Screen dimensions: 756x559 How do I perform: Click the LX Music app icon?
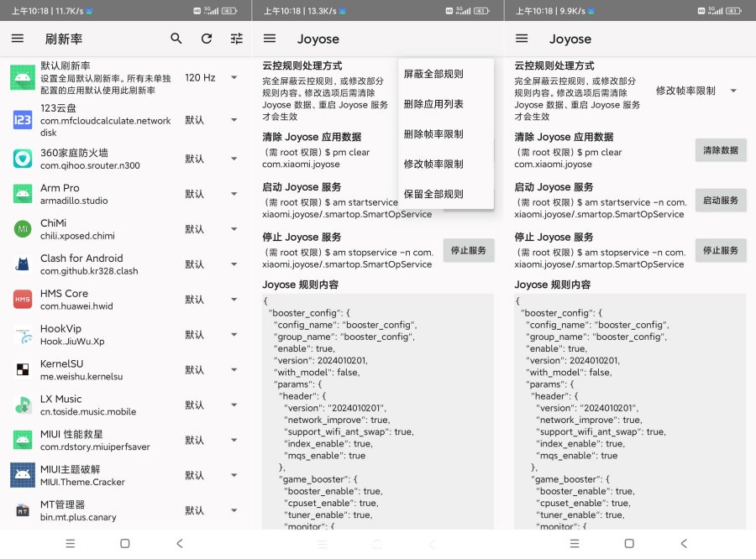(x=23, y=405)
